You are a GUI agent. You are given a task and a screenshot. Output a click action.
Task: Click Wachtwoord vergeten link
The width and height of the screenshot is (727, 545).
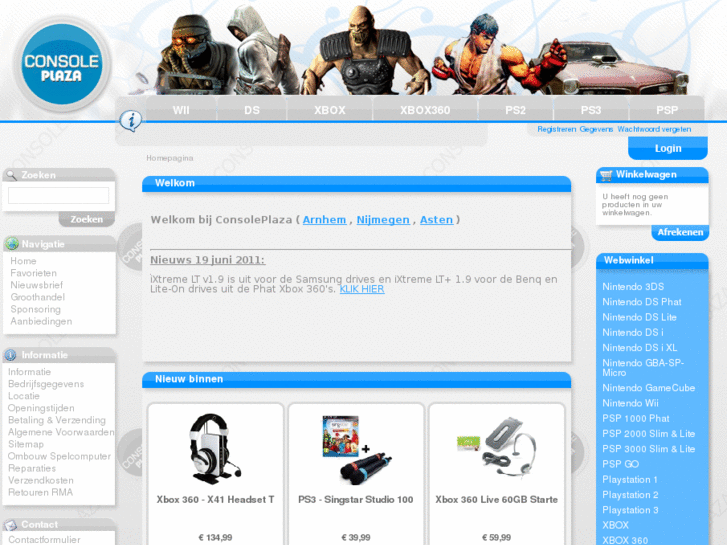654,129
